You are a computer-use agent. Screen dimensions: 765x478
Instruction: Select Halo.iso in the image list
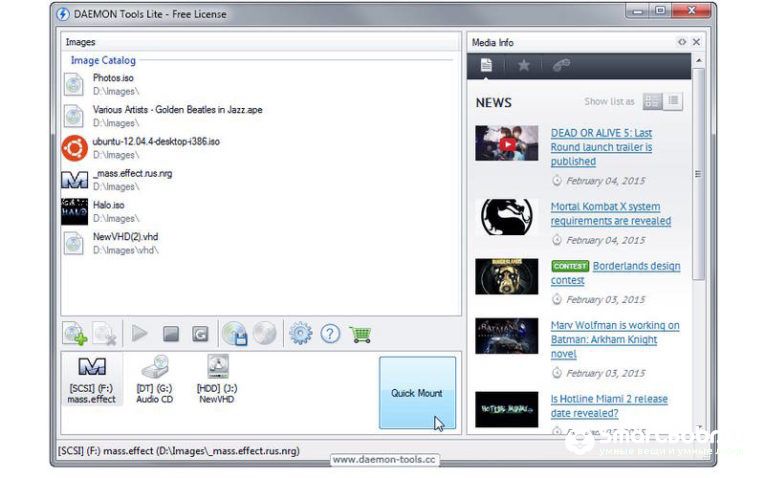tap(261, 211)
